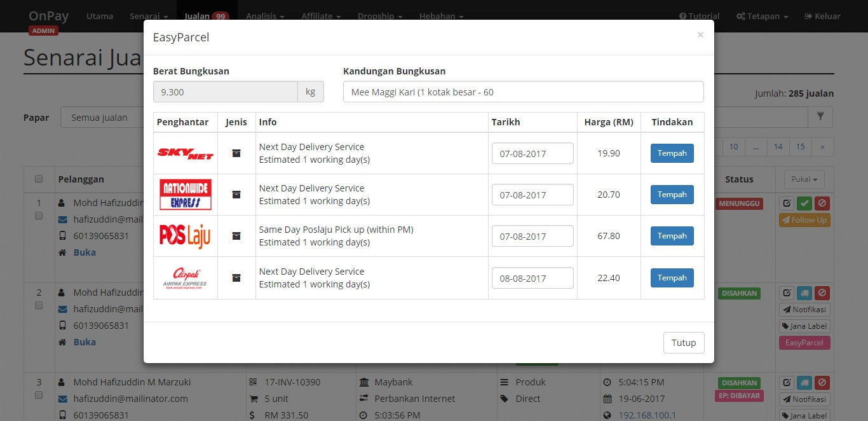Expand the Dropship navigation dropdown
The width and height of the screenshot is (868, 421).
click(x=380, y=16)
